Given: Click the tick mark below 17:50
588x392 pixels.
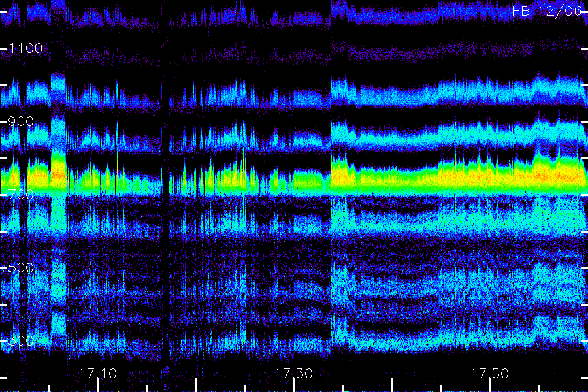Looking at the screenshot, I should click(490, 385).
